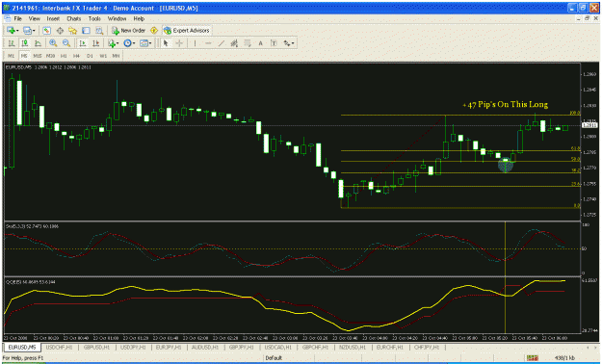Click the '438/1 kb' traffic status entry
This screenshot has width=602, height=364.
[564, 358]
